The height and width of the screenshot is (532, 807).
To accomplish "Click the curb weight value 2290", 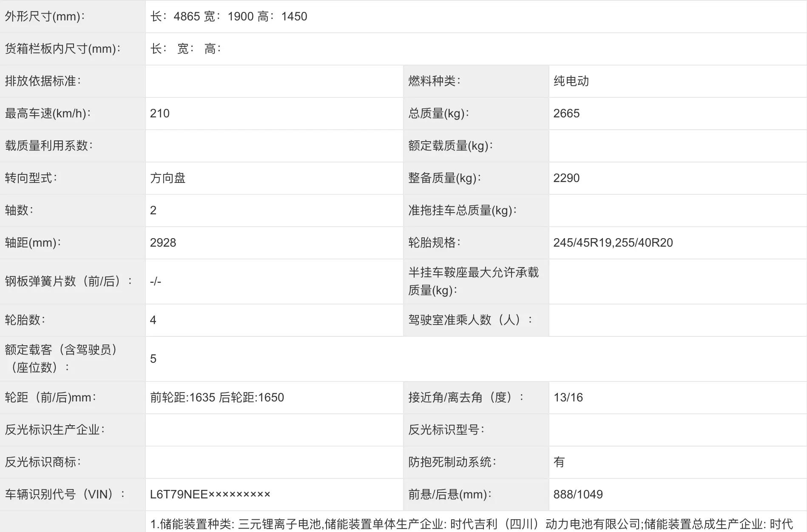I will (566, 178).
